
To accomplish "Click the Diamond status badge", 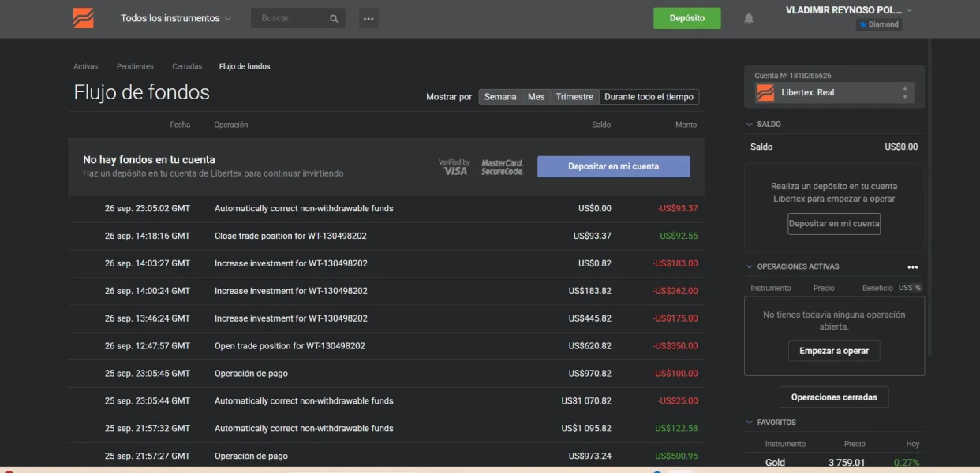I will pos(879,24).
